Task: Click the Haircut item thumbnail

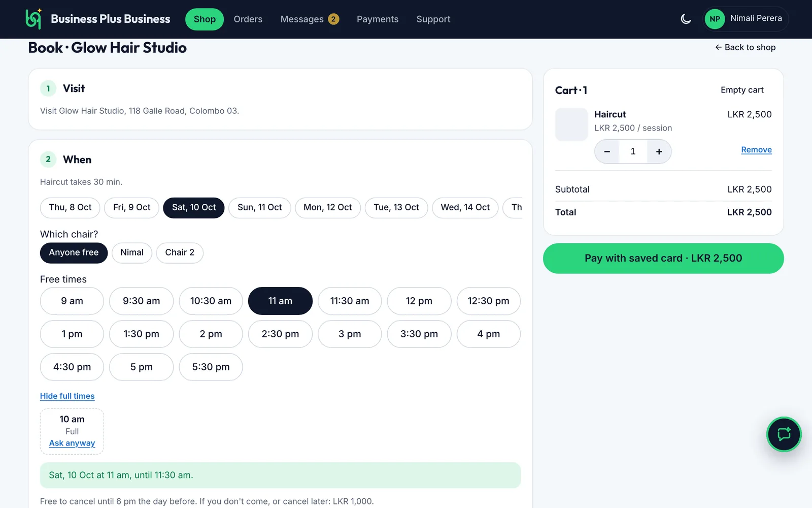Action: (571, 124)
